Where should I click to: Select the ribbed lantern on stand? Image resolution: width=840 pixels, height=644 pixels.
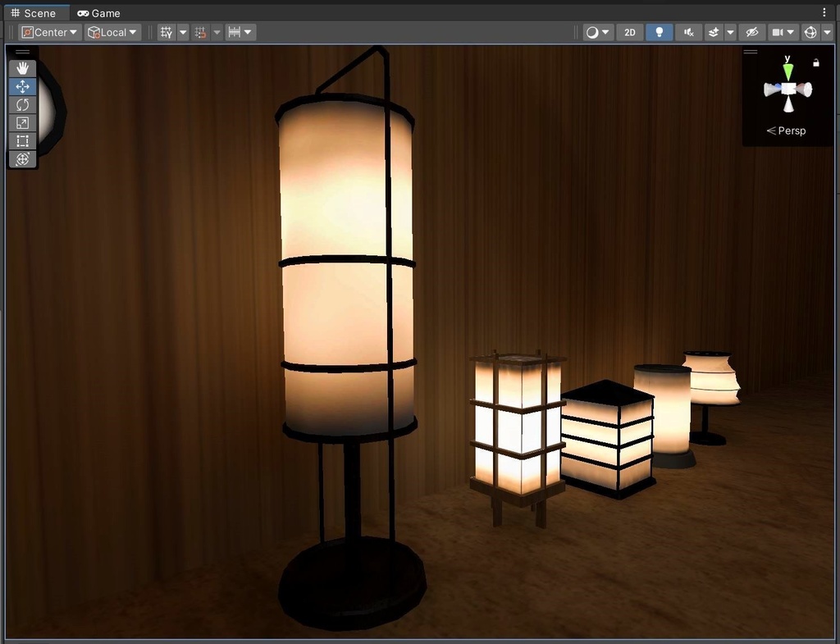[x=710, y=386]
